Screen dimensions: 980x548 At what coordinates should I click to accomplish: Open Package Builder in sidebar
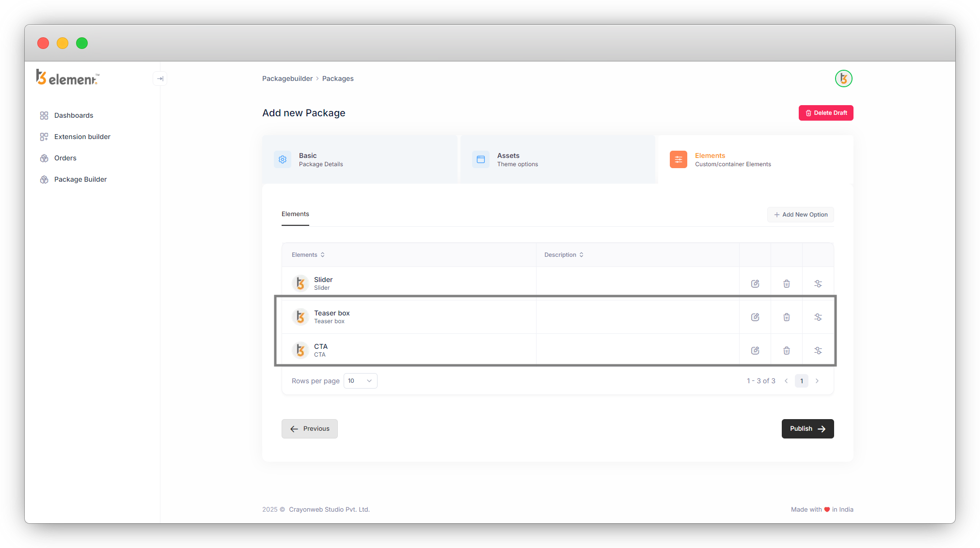[80, 179]
